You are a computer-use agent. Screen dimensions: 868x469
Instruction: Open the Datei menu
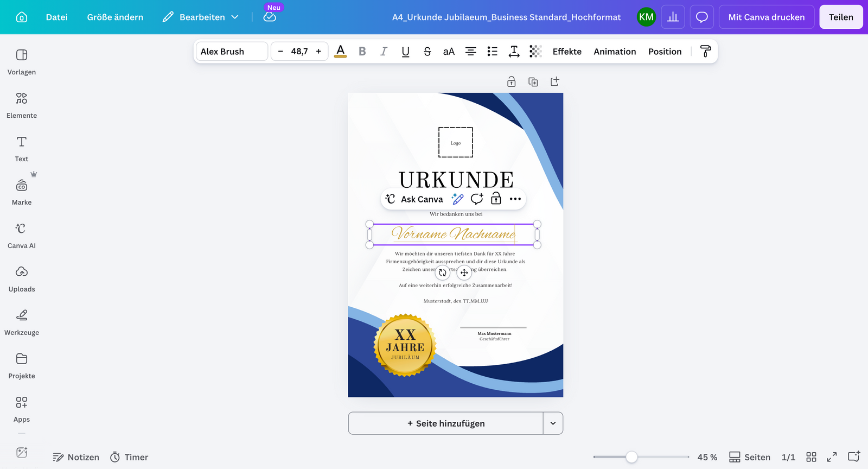tap(57, 17)
